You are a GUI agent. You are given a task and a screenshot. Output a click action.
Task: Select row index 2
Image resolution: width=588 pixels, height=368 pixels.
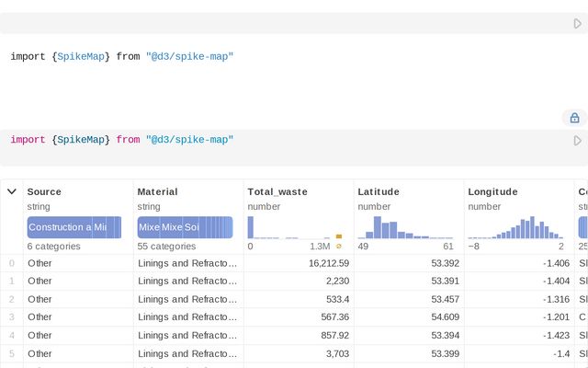tap(12, 299)
